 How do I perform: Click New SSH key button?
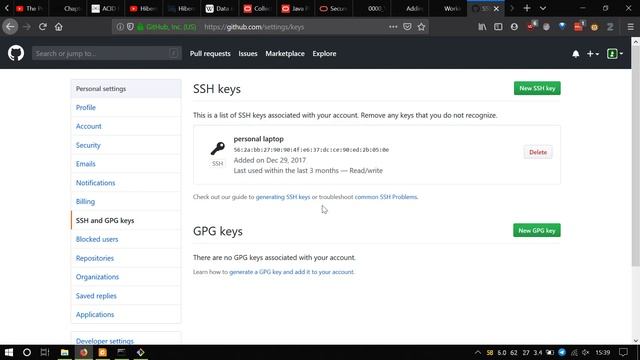point(537,88)
